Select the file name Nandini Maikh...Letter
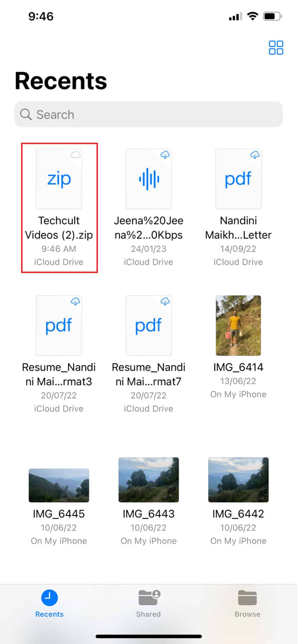Image resolution: width=301 pixels, height=644 pixels. coord(238,228)
